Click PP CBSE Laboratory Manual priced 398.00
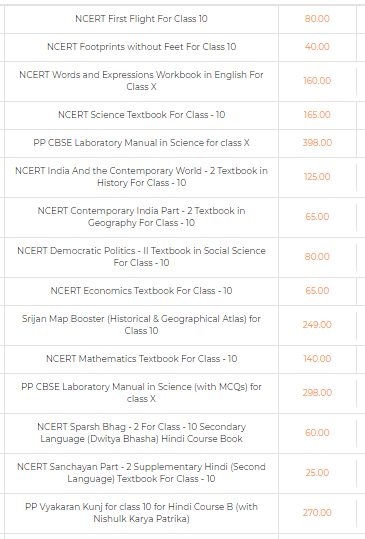This screenshot has width=365, height=539. 141,143
